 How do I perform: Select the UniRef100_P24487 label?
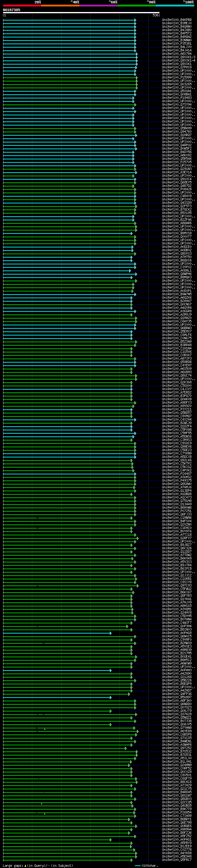[x=176, y=474]
